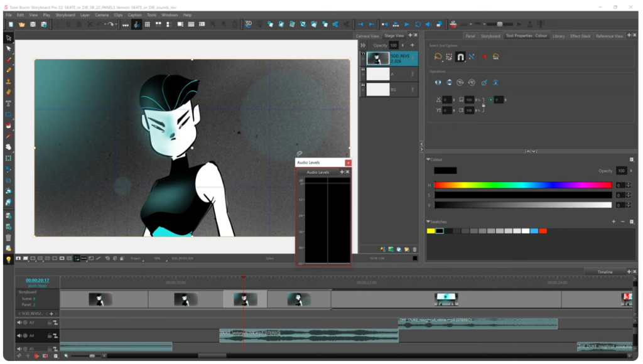Image resolution: width=643 pixels, height=364 pixels.
Task: Expand the layer panel double-arrow button
Action: pyautogui.click(x=363, y=45)
